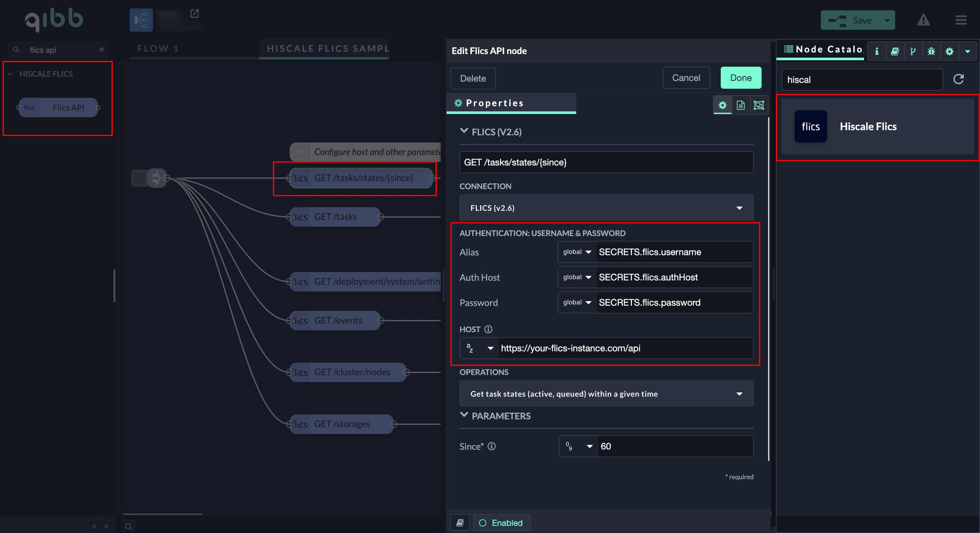Click the warning triangle icon in header
The height and width of the screenshot is (533, 980).
923,20
